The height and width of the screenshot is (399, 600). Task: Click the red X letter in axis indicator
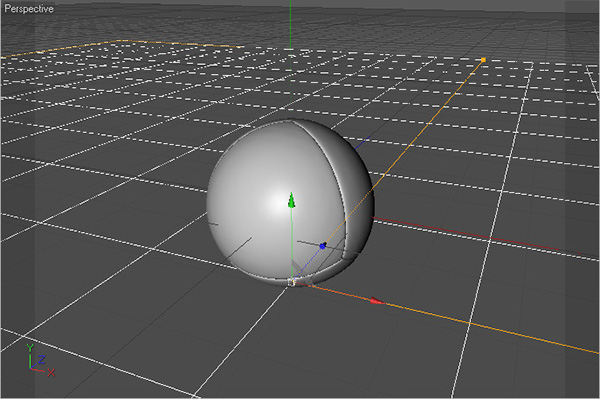tap(51, 372)
